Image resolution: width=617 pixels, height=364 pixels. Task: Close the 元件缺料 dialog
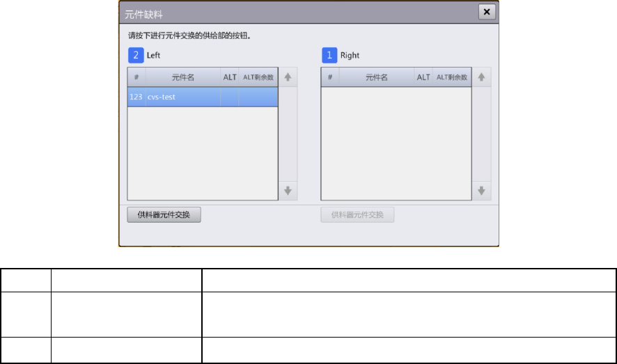point(487,12)
